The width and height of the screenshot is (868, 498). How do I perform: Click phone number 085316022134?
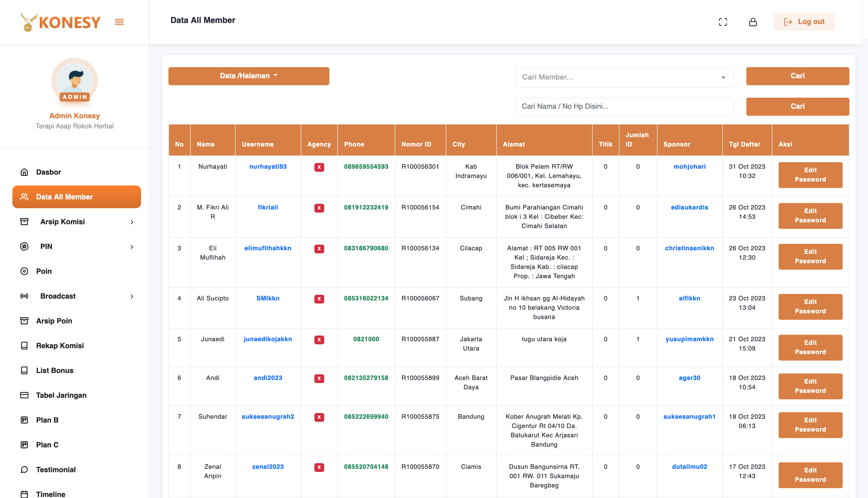366,298
